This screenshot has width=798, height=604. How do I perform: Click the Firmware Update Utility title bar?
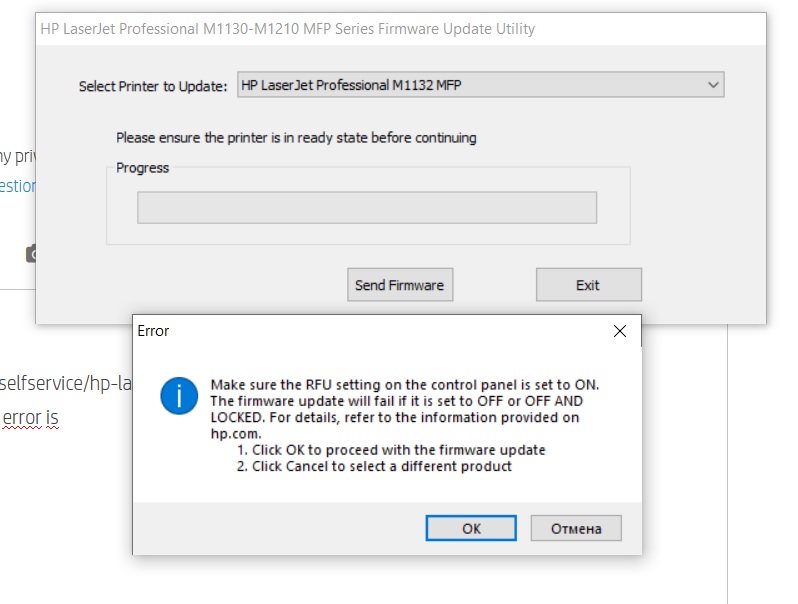[x=400, y=29]
